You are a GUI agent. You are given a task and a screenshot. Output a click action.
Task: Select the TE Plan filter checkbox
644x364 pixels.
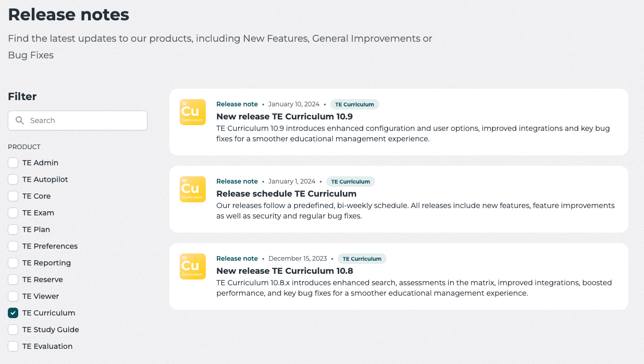click(13, 229)
